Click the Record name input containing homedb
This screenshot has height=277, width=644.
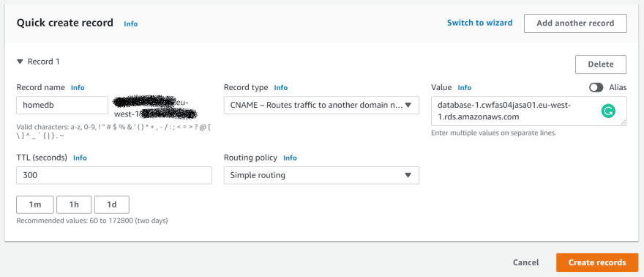pyautogui.click(x=62, y=106)
